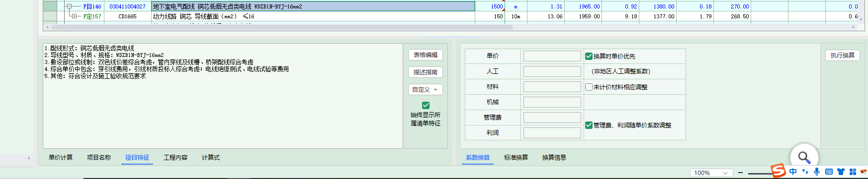
Task: Click the 执行换算 button
Action: click(842, 55)
